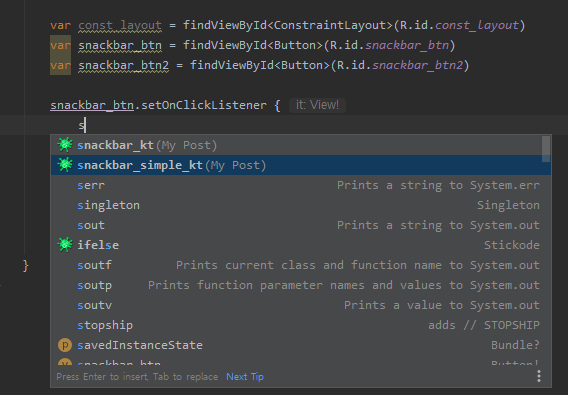Click the italic R.id const_layout reference

coord(477,25)
